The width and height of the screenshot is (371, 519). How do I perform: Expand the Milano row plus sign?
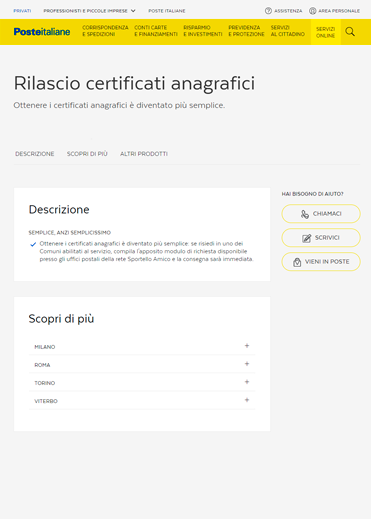247,346
